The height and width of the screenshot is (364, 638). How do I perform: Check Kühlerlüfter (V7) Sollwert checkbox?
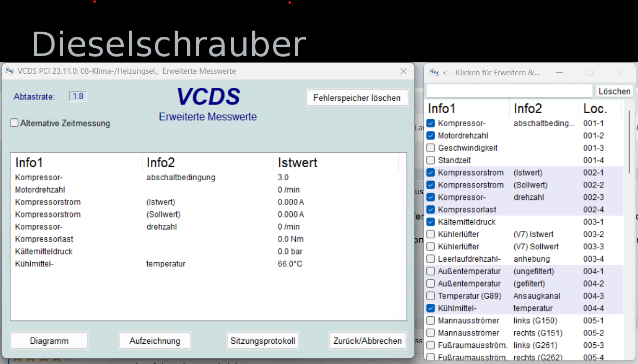(x=431, y=247)
